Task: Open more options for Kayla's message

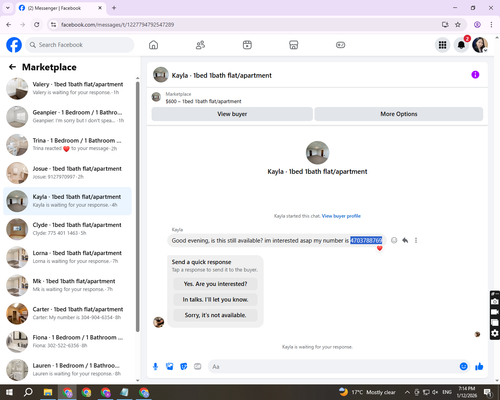Action: [416, 240]
